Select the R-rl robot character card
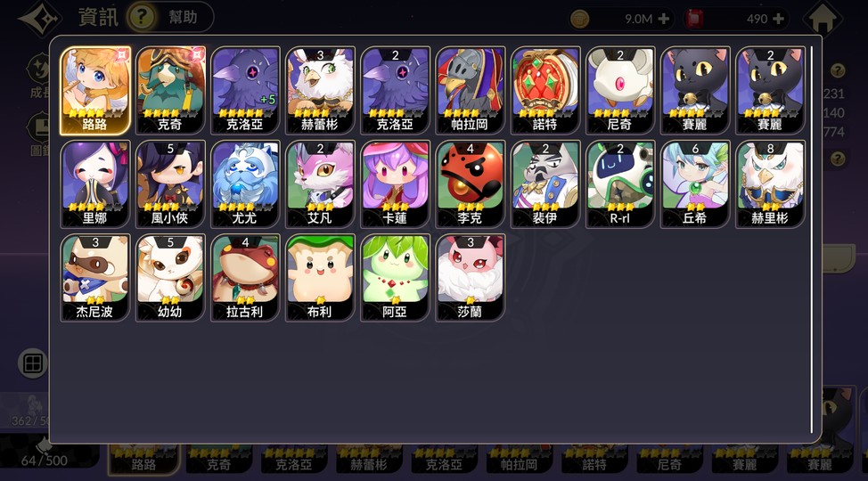 620,184
